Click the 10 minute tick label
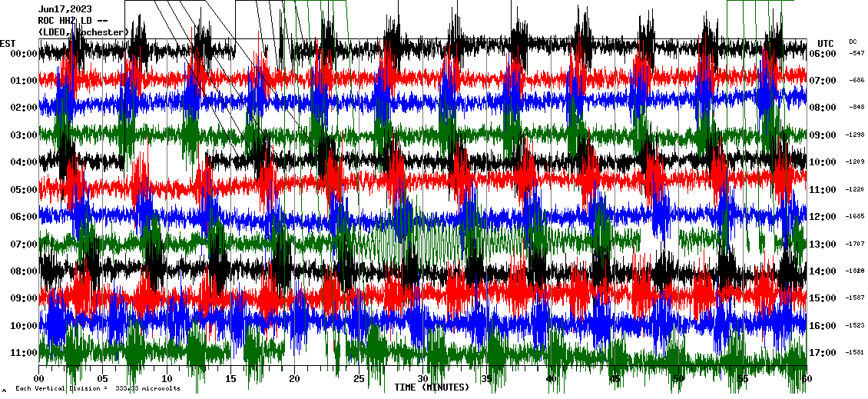Screen dimensions: 868x399 pyautogui.click(x=167, y=379)
